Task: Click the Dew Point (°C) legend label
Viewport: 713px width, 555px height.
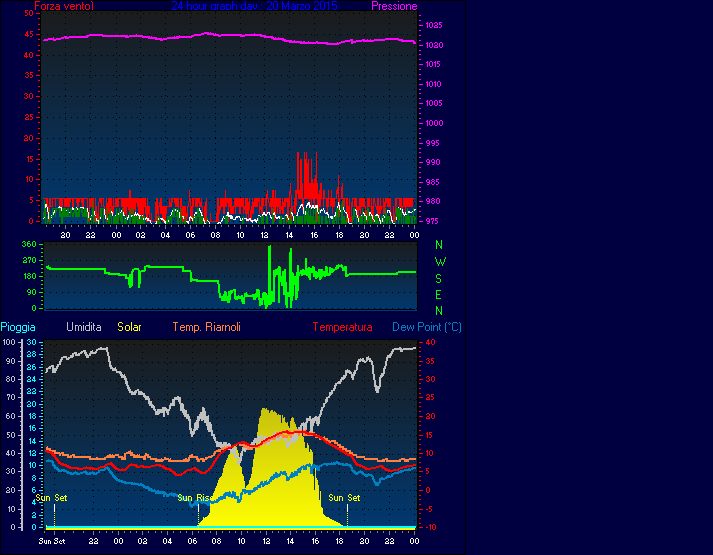Action: 427,327
